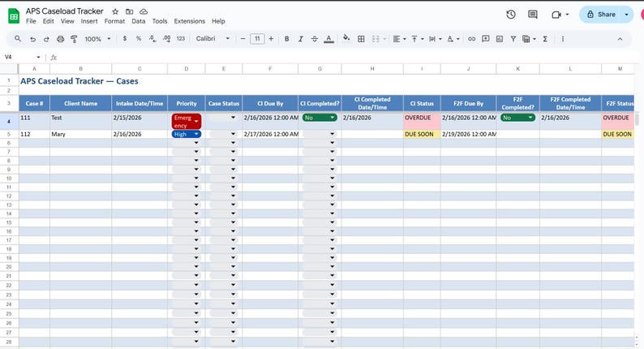
Task: Format as percent
Action: [139, 39]
